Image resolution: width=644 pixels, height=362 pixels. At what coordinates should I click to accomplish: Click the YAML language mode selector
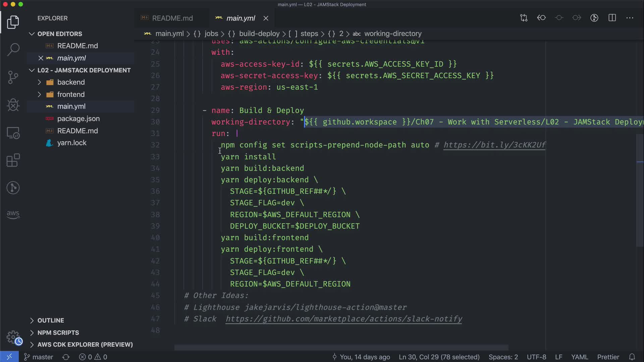pyautogui.click(x=579, y=357)
